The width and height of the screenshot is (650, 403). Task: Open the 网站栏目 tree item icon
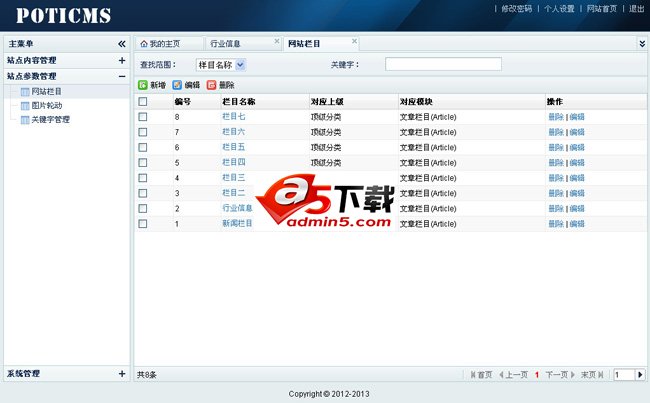(x=25, y=92)
